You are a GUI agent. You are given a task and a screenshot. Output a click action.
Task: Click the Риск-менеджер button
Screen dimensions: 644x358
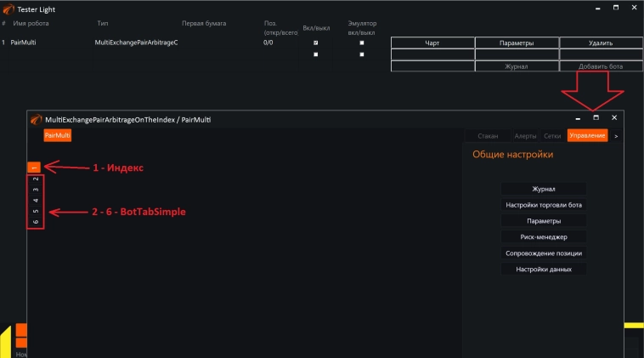(544, 237)
